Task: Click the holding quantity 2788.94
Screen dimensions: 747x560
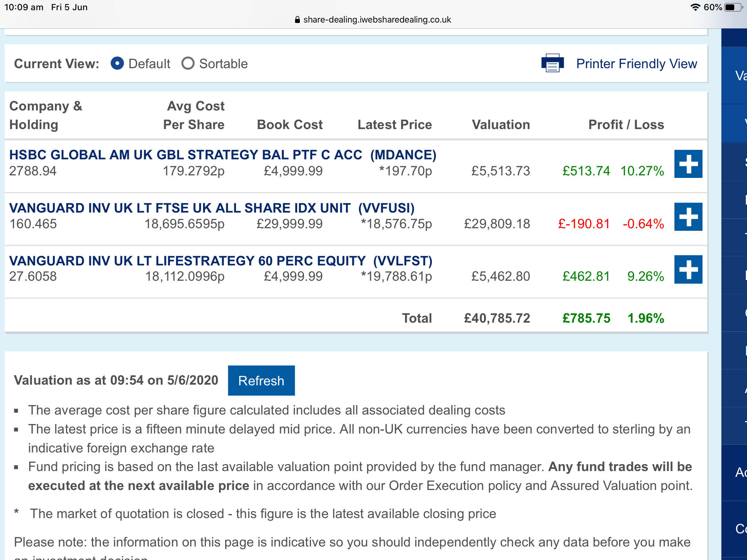Action: (x=33, y=171)
